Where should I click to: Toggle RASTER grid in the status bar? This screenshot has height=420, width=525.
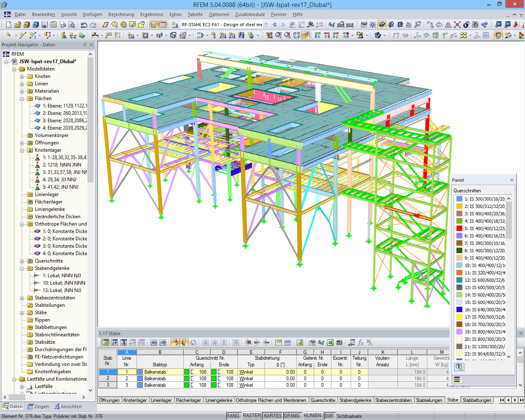click(251, 415)
